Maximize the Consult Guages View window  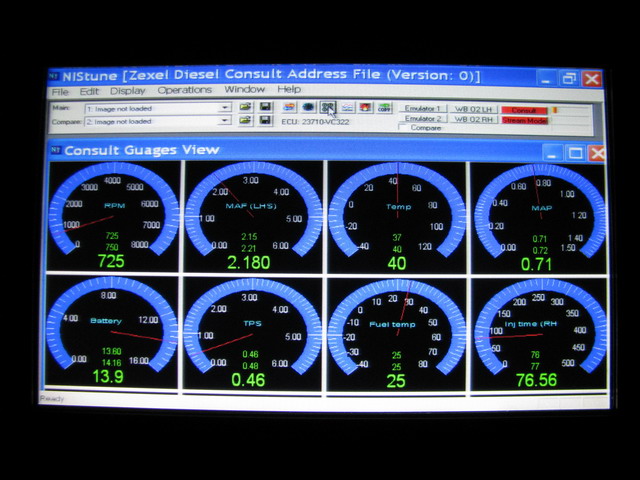pyautogui.click(x=576, y=153)
